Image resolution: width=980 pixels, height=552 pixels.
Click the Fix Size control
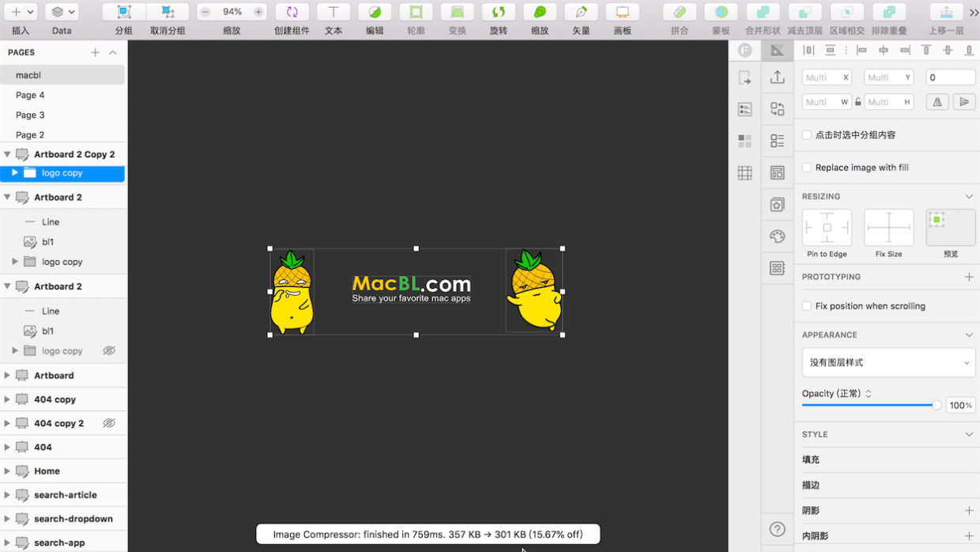tap(889, 228)
